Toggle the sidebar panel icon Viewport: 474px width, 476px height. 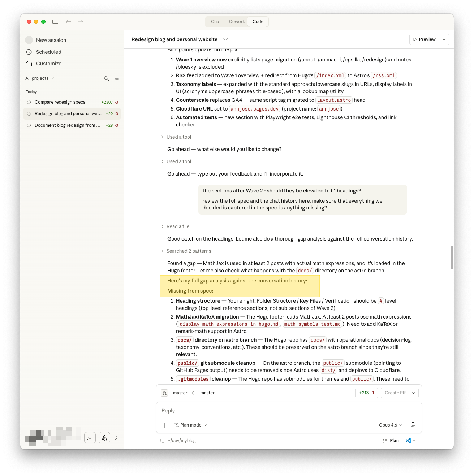pyautogui.click(x=55, y=22)
